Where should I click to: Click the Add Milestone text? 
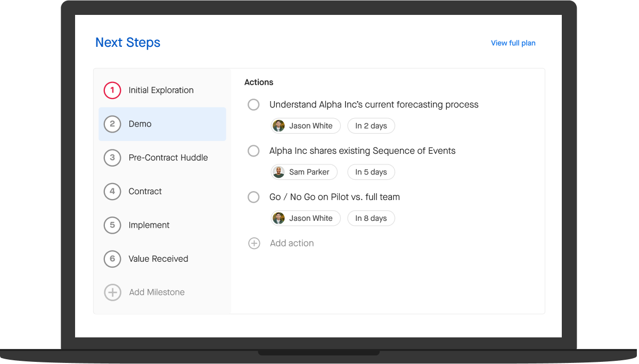[157, 292]
